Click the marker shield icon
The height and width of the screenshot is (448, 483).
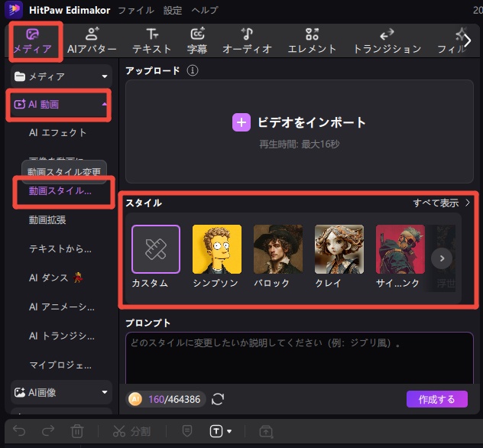click(x=187, y=430)
